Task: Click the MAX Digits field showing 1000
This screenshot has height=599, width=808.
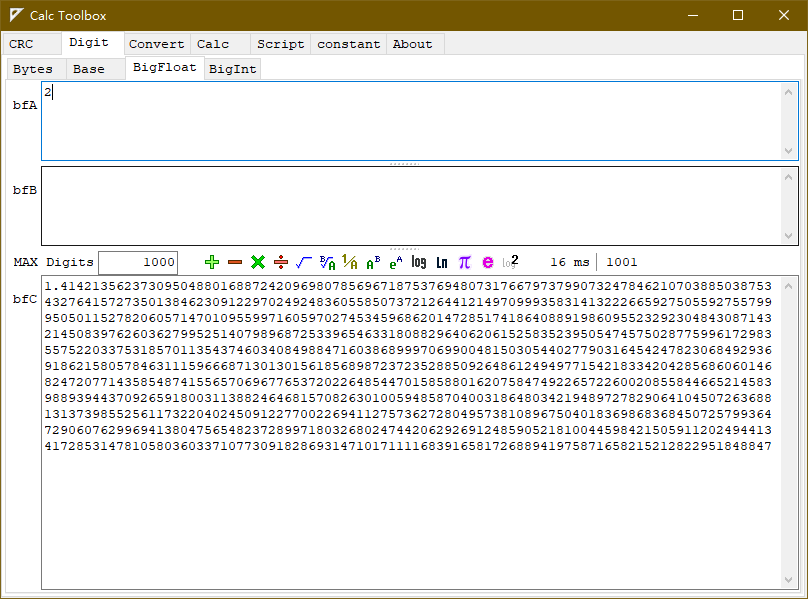Action: [x=138, y=262]
